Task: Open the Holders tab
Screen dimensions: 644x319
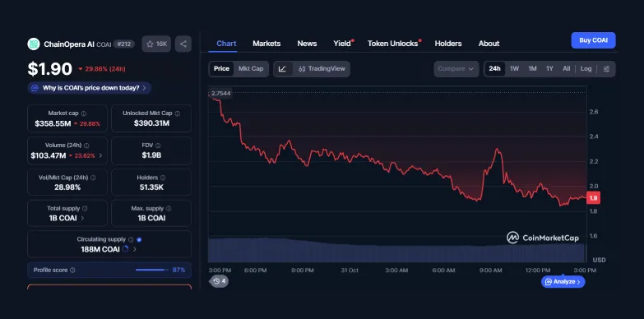Action: tap(448, 44)
